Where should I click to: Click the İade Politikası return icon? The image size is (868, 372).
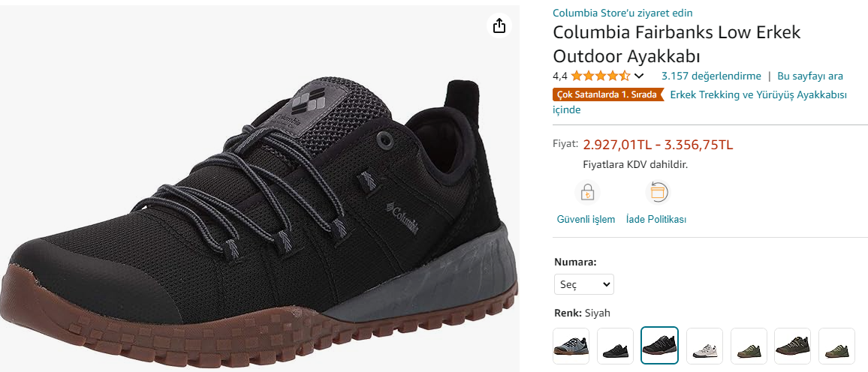(x=657, y=193)
